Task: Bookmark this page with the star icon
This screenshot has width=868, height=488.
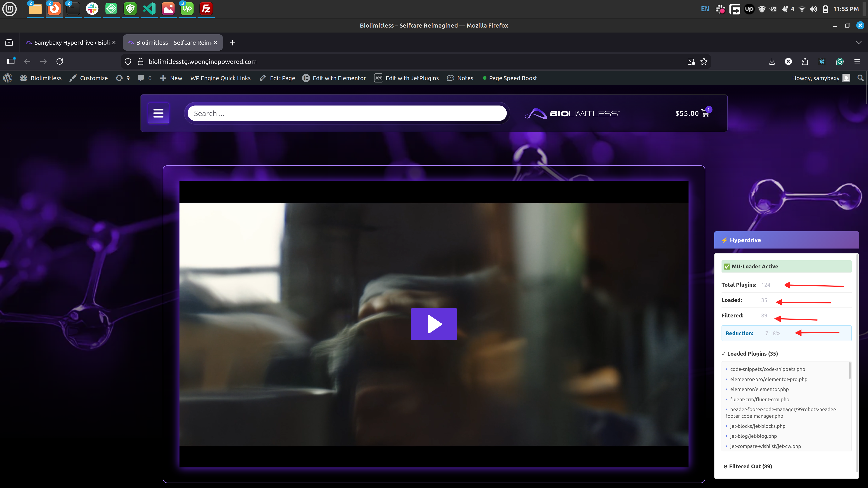Action: click(704, 61)
